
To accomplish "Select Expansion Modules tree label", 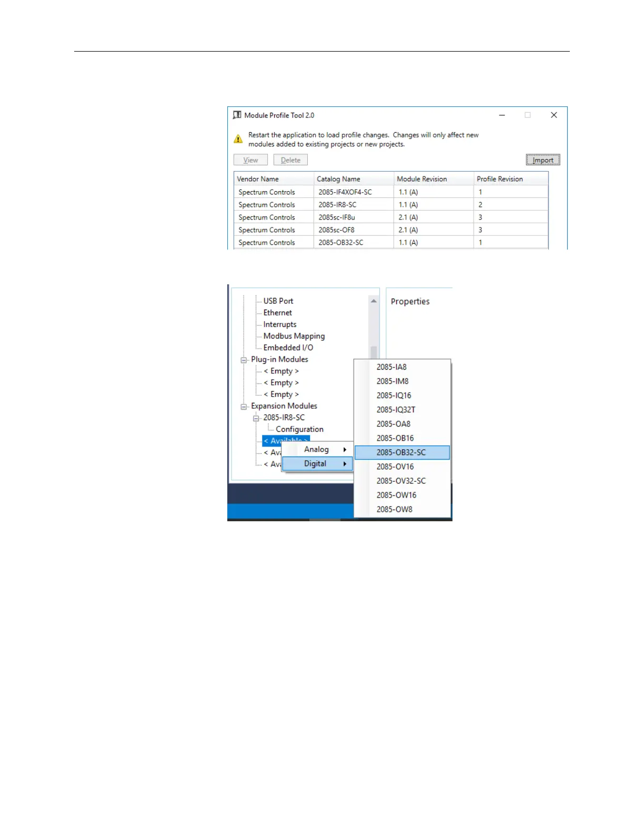I will [x=284, y=406].
